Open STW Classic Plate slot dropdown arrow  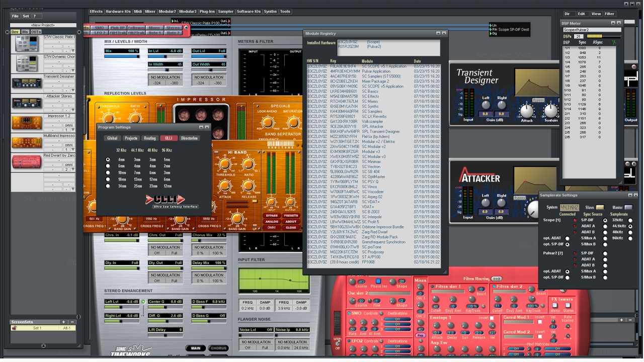click(73, 51)
